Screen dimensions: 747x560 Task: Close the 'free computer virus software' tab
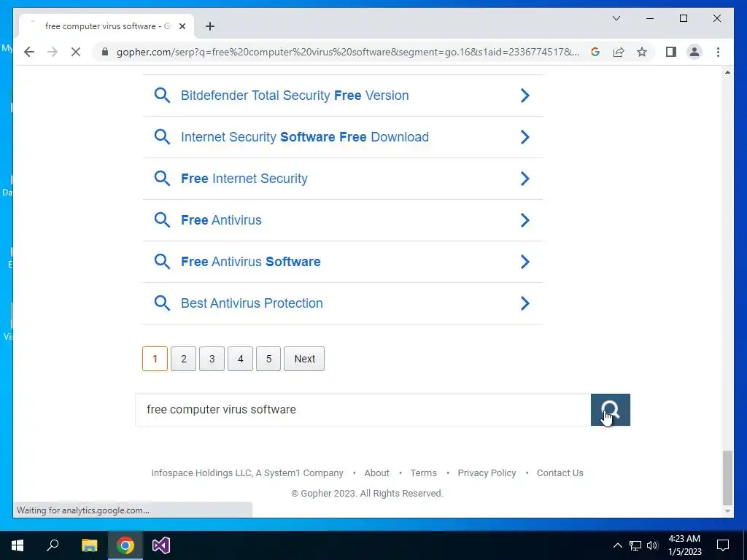click(x=182, y=26)
